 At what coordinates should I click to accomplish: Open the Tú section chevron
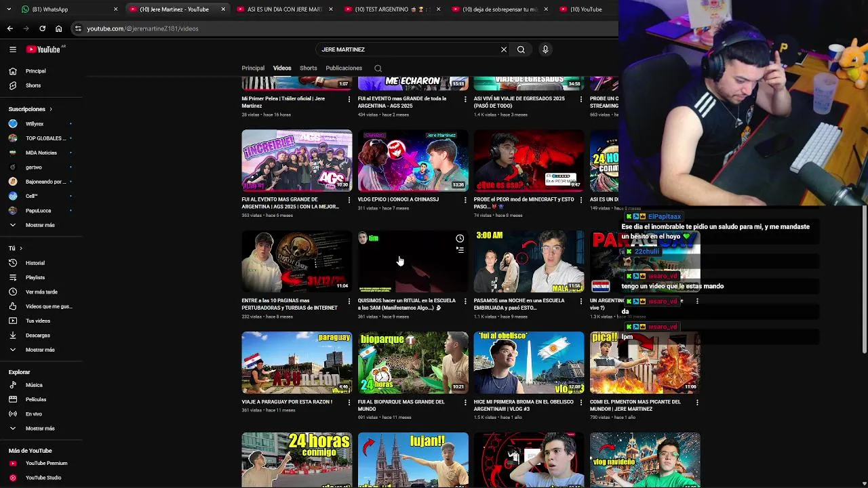click(21, 249)
